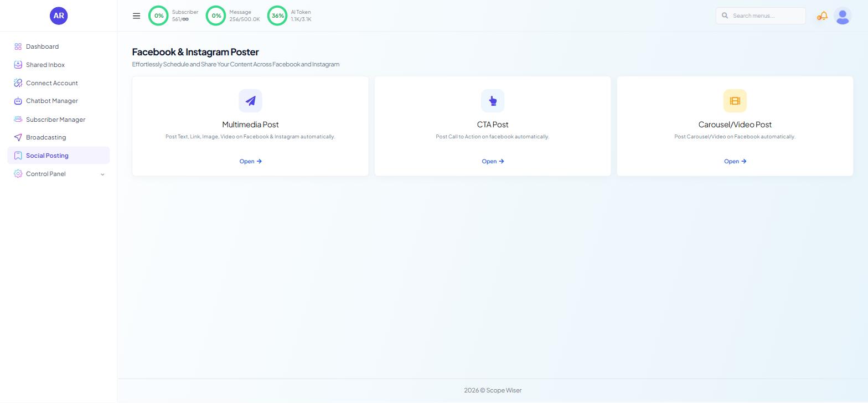Select Social Posting menu item
The height and width of the screenshot is (403, 868).
click(x=59, y=156)
